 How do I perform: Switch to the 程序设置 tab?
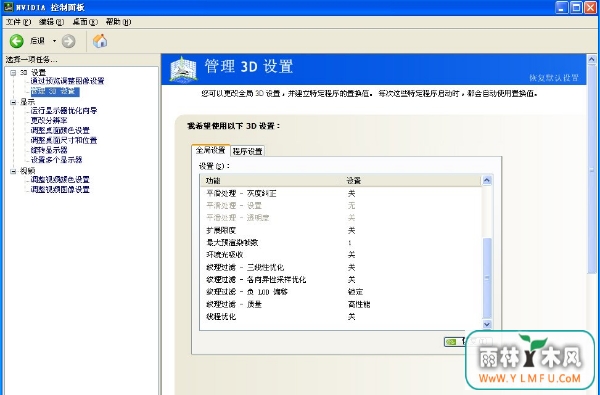(248, 151)
